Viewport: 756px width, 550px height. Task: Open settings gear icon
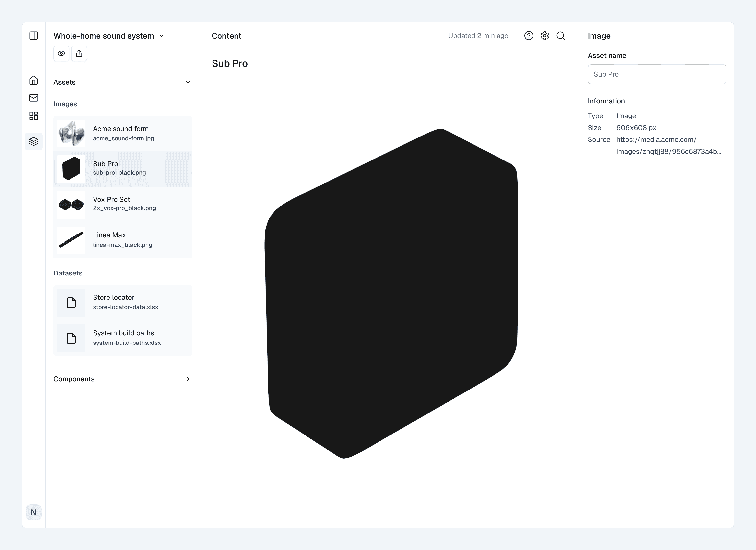[x=545, y=36]
